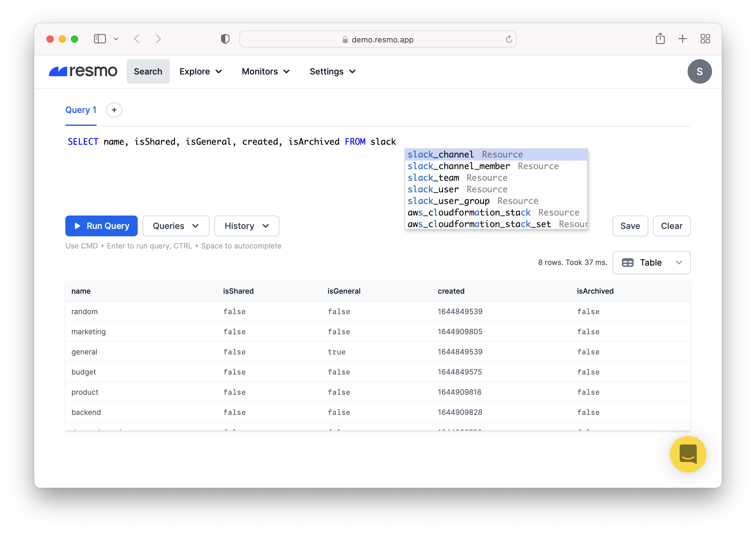Click the Run Query button
The width and height of the screenshot is (756, 533).
tap(101, 226)
